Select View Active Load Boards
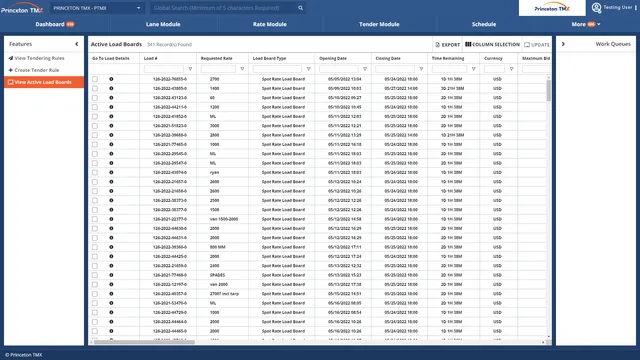640x360 pixels. (x=44, y=82)
